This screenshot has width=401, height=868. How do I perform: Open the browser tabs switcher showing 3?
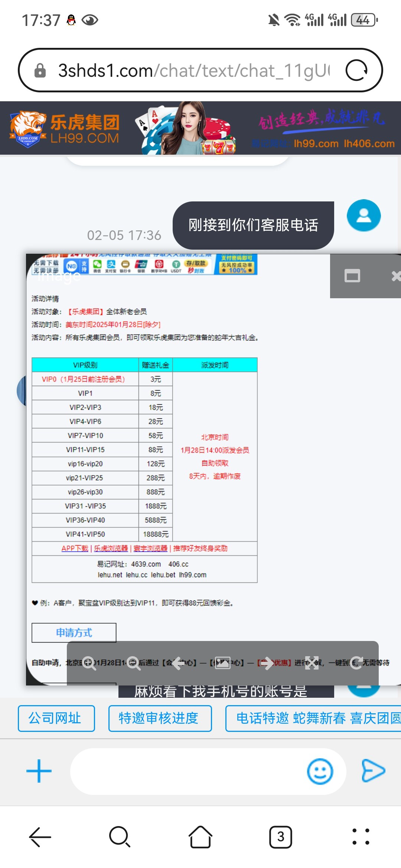(x=280, y=837)
